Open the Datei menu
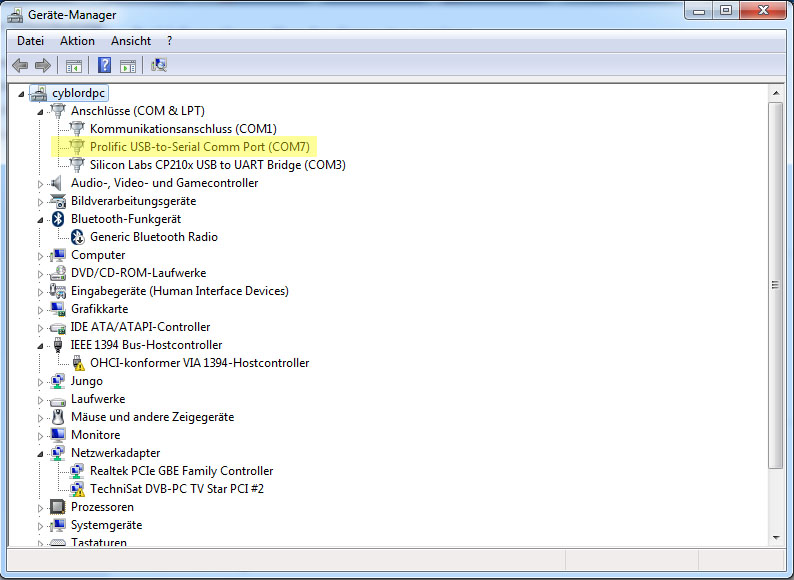 click(30, 41)
